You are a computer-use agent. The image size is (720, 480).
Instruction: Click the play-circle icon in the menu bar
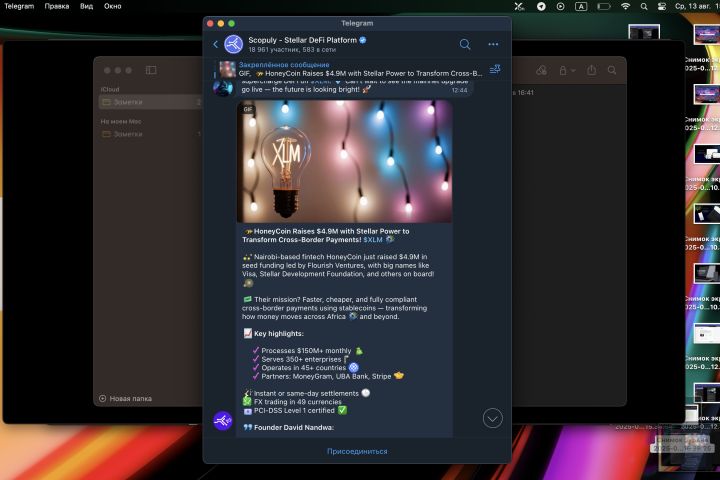[x=561, y=6]
